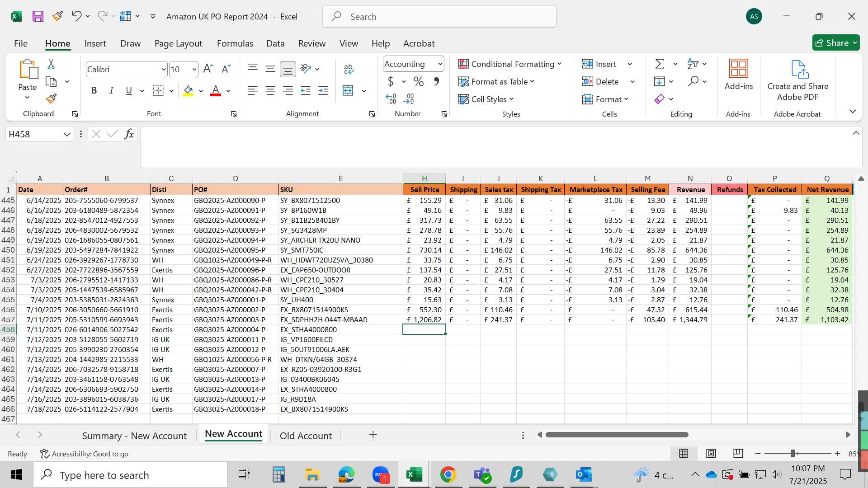
Task: Open the File menu
Action: click(21, 43)
